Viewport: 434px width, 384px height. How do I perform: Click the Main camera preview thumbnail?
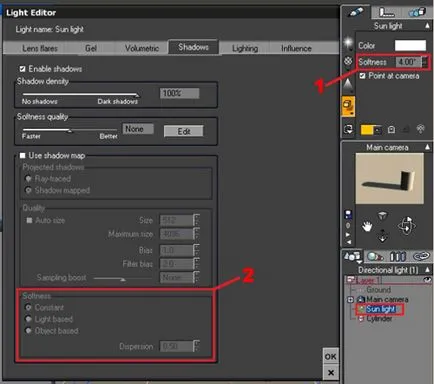[x=390, y=179]
